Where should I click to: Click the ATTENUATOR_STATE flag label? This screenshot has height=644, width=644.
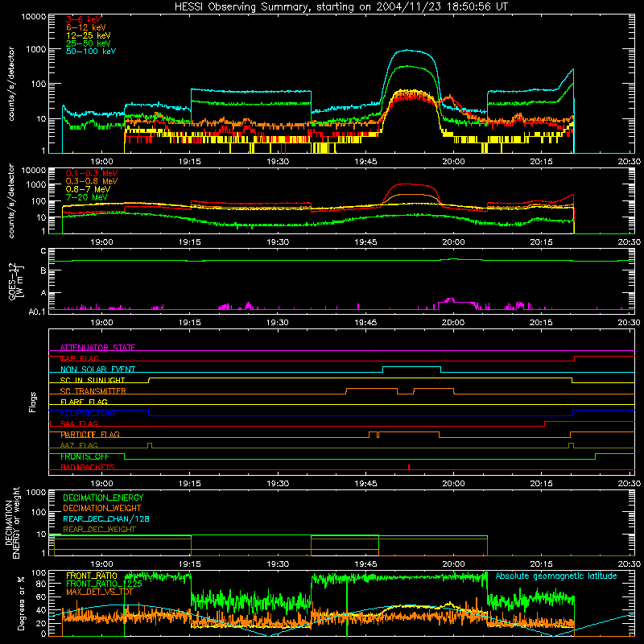click(97, 348)
